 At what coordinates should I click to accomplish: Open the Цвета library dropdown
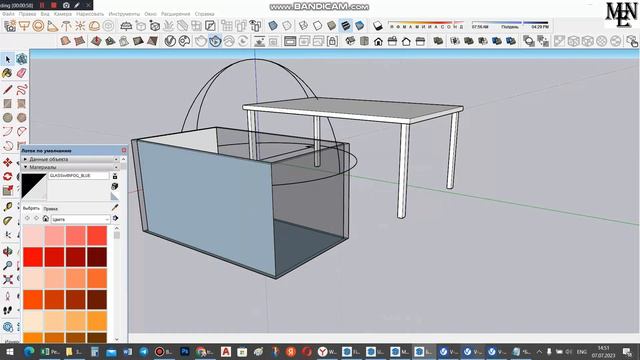coord(80,219)
